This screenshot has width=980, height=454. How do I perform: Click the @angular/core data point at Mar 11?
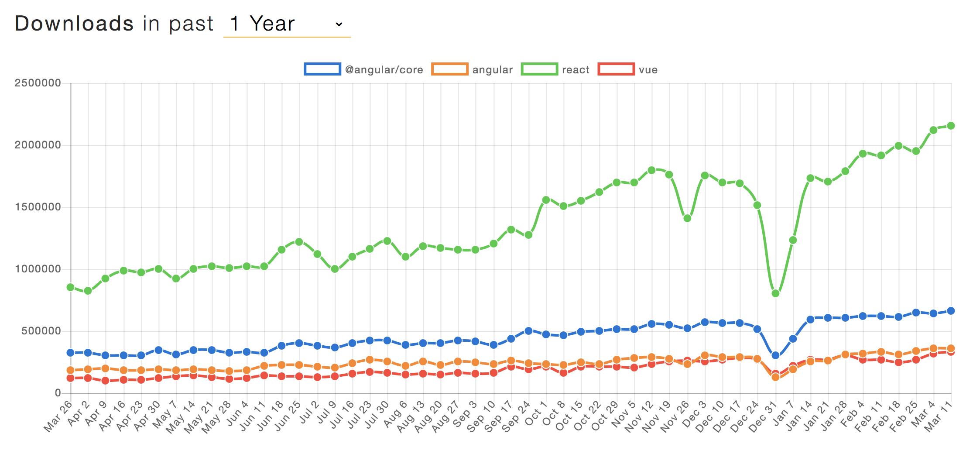pos(951,311)
